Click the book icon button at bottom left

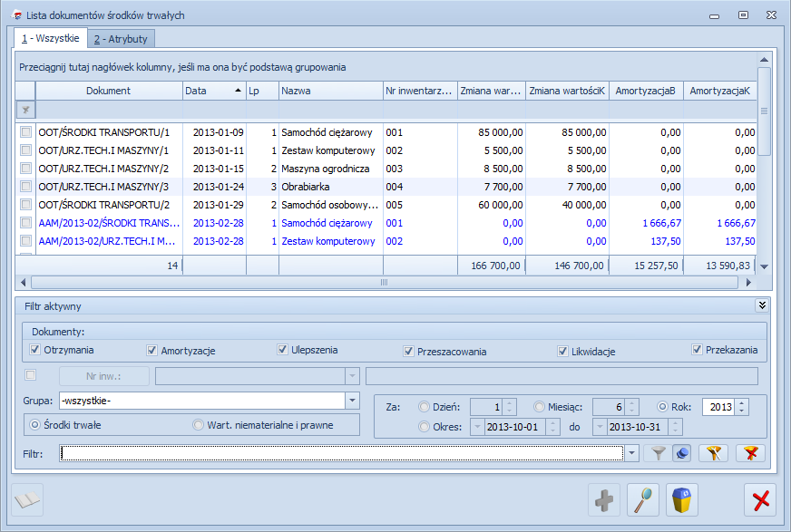click(x=27, y=500)
